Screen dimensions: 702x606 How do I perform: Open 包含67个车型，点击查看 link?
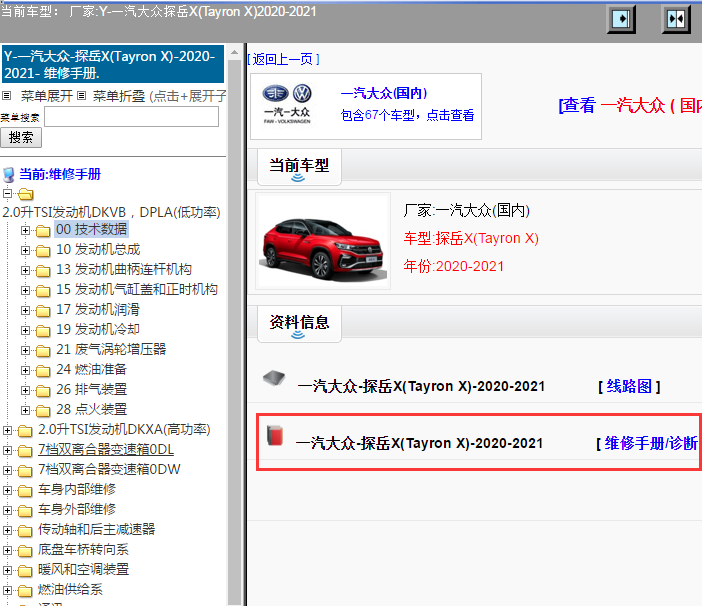tap(407, 115)
